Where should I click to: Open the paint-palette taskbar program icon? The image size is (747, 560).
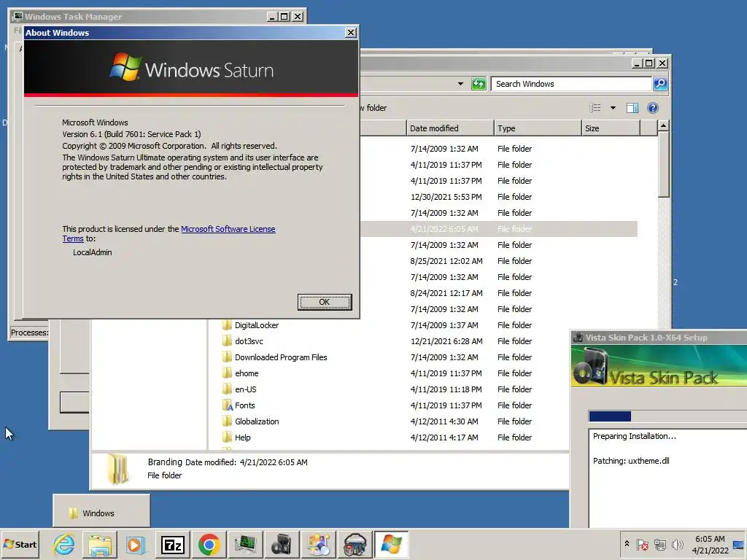coord(318,544)
